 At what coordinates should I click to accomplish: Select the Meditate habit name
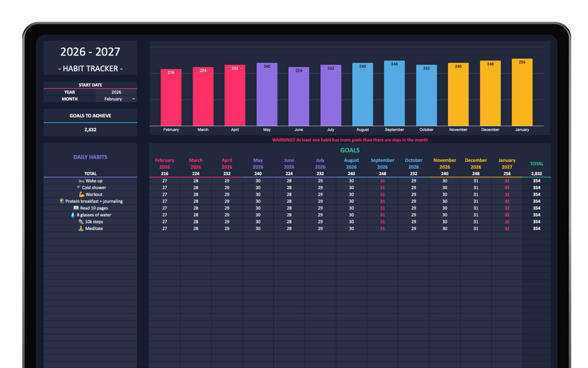click(94, 228)
